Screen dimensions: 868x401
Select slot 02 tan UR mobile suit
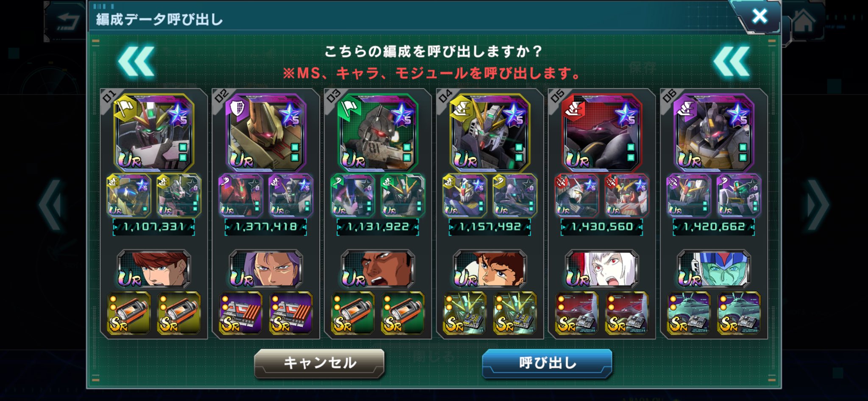[x=266, y=132]
